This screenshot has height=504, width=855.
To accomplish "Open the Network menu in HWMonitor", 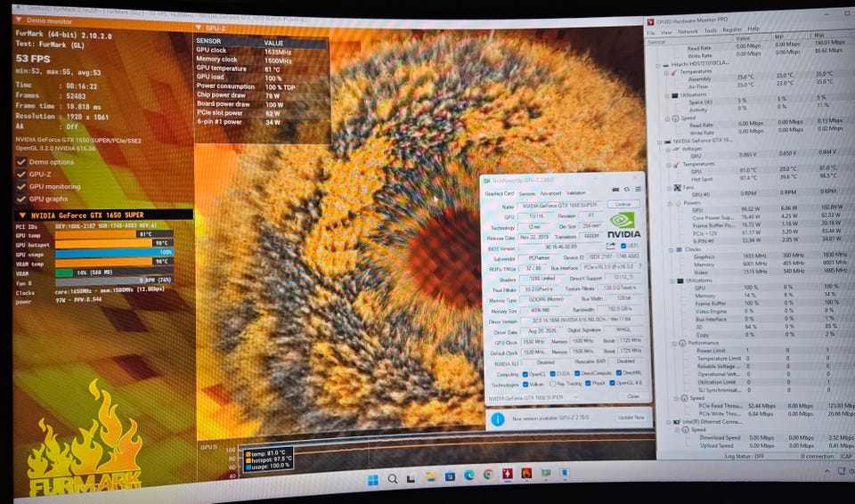I will [x=688, y=32].
